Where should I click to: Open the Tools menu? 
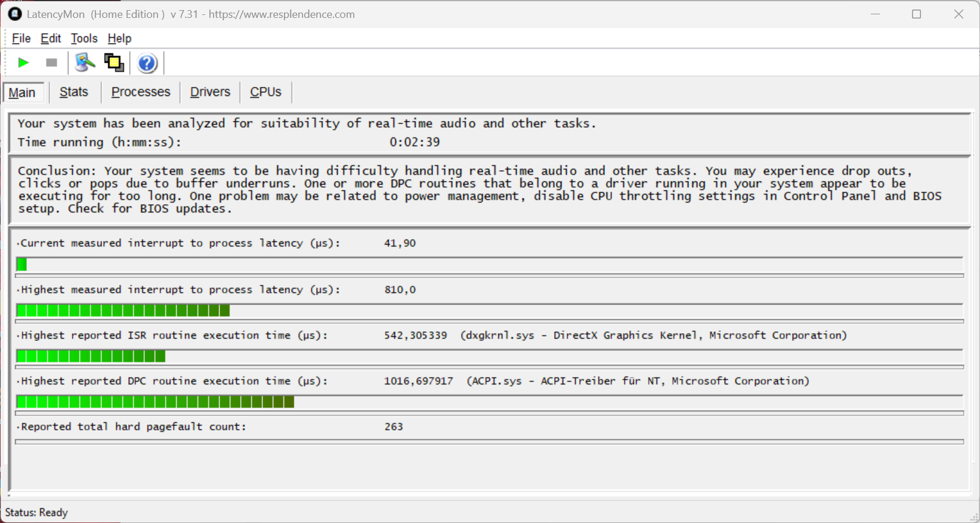(x=84, y=38)
